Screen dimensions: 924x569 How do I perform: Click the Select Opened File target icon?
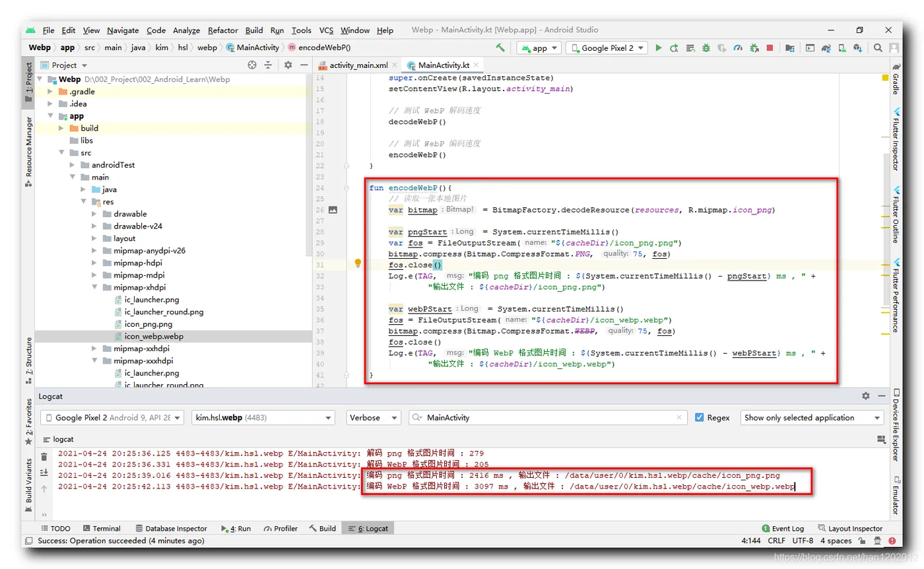251,65
